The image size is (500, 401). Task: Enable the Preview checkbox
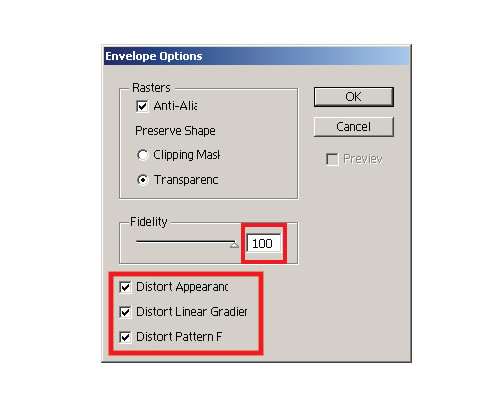(332, 159)
